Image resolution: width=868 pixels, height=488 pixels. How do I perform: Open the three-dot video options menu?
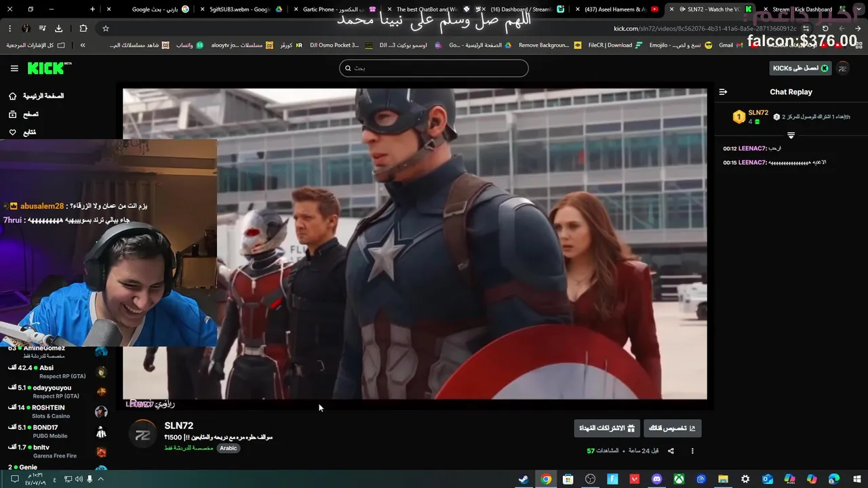(692, 451)
